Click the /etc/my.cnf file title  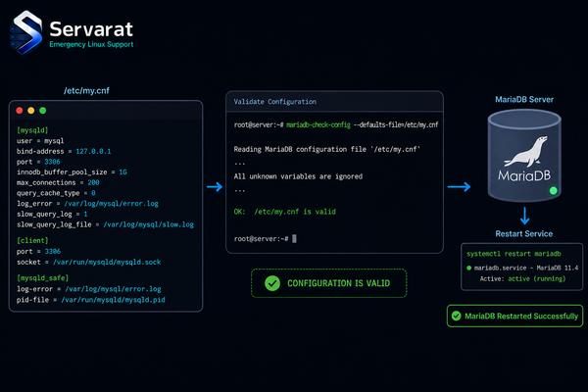point(86,91)
